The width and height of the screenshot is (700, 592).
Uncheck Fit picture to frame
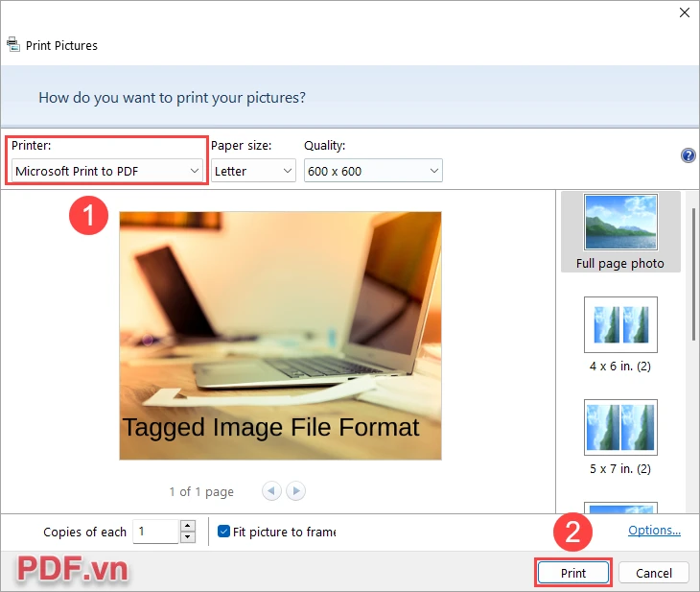point(223,532)
